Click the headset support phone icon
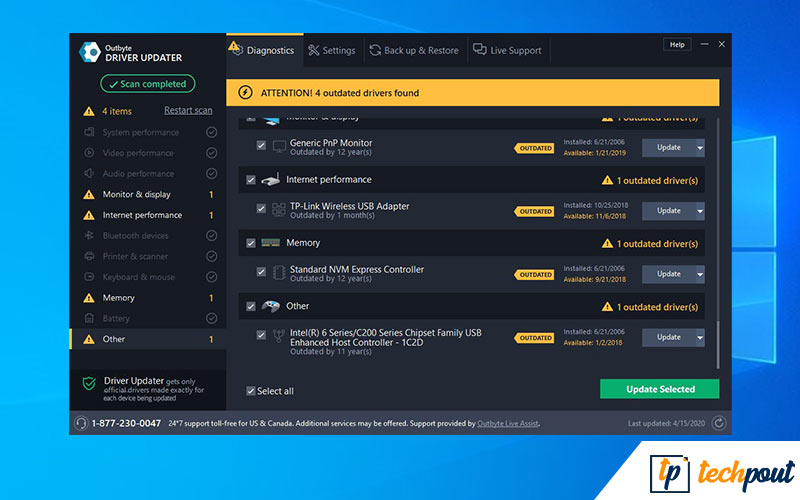Image resolution: width=800 pixels, height=500 pixels. click(x=79, y=424)
